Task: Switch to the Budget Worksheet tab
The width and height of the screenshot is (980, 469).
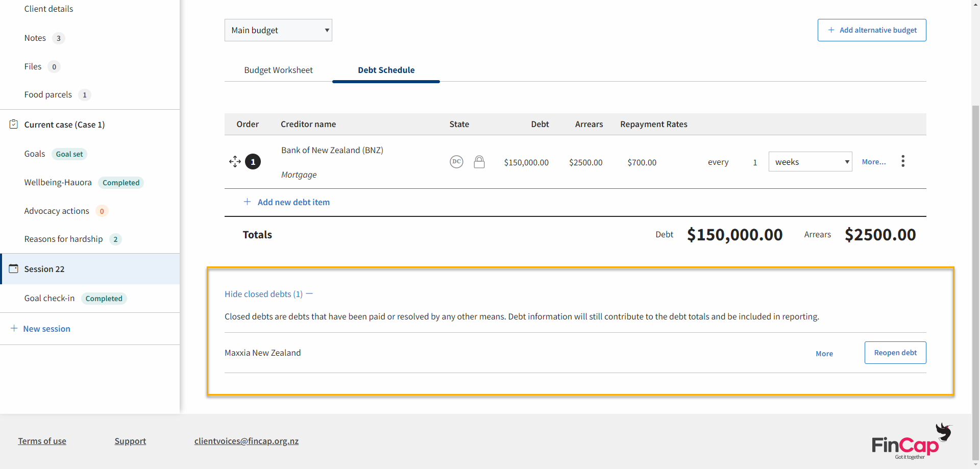Action: coord(278,70)
